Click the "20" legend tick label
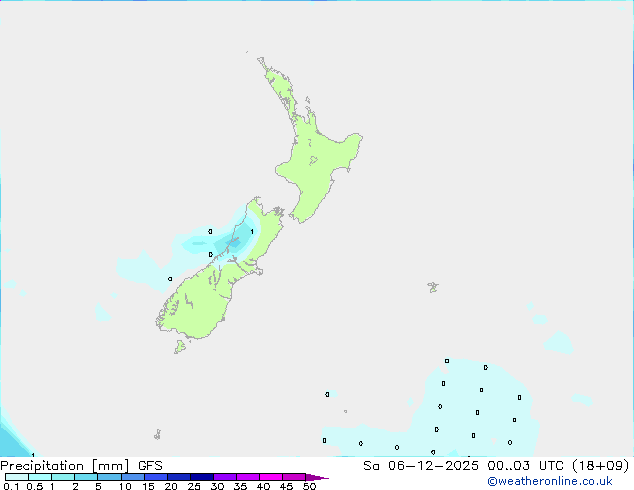 171,486
